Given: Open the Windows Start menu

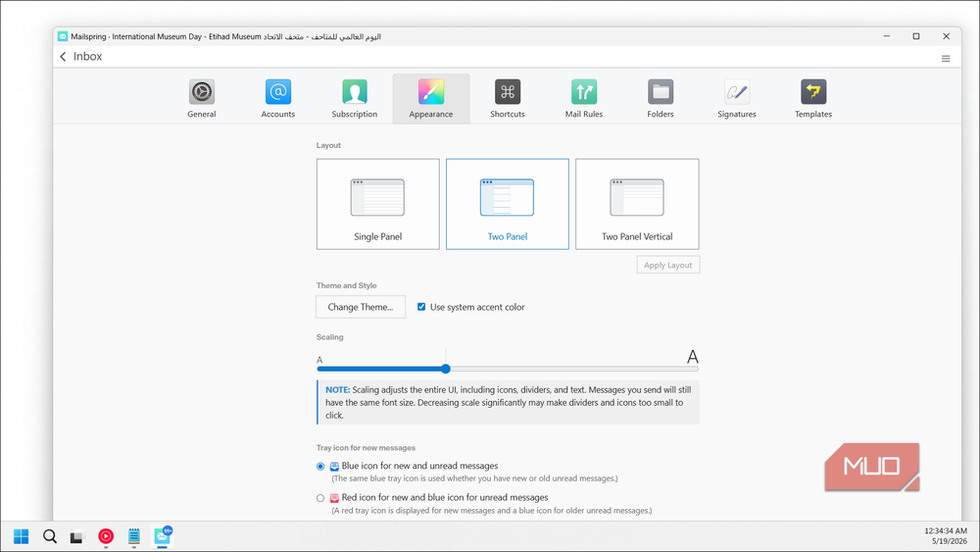Looking at the screenshot, I should [x=22, y=536].
